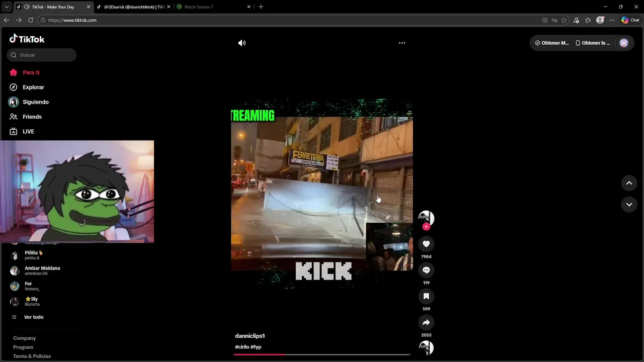Like the video with heart icon

426,244
